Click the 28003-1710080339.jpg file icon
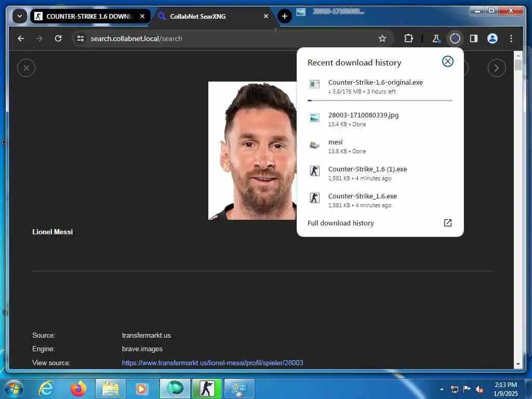Image resolution: width=532 pixels, height=399 pixels. [314, 118]
